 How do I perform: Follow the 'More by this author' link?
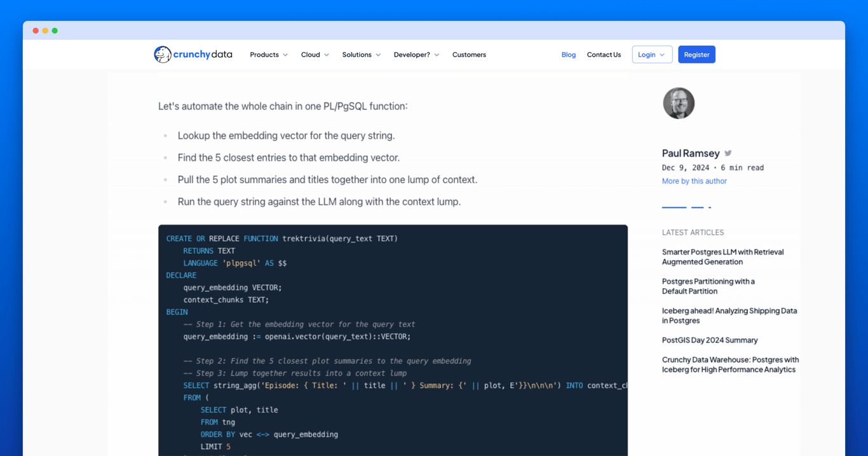click(x=694, y=181)
